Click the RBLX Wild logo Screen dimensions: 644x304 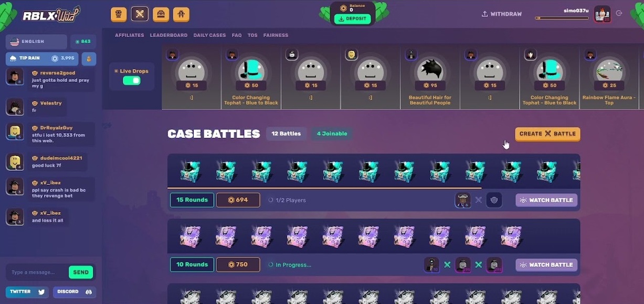tap(51, 15)
